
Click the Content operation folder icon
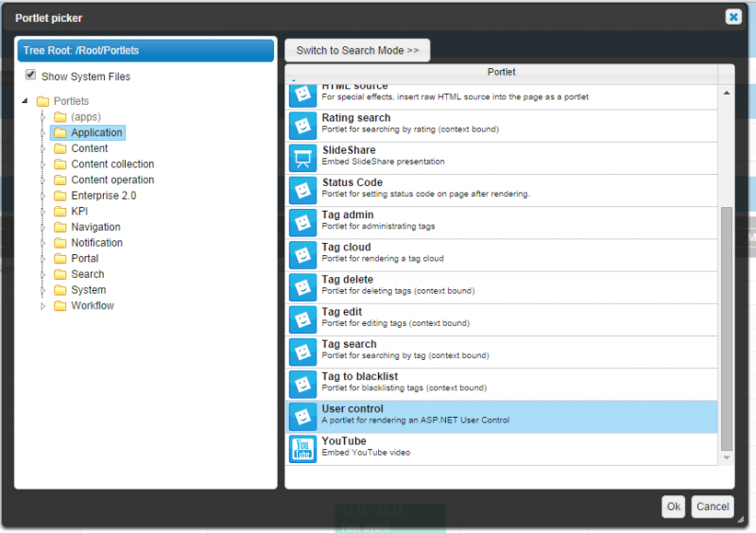[60, 180]
